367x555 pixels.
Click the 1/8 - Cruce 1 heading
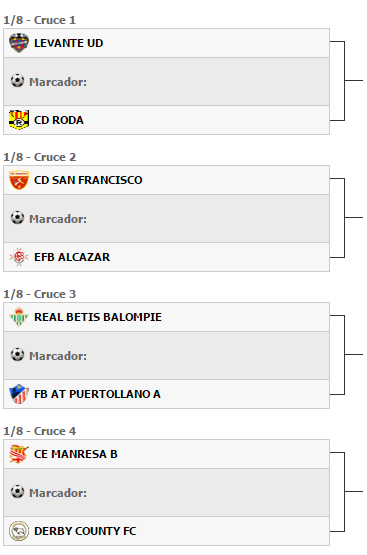click(39, 20)
